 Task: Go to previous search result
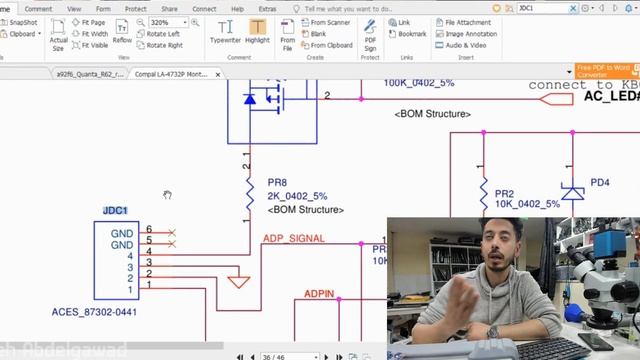[602, 8]
